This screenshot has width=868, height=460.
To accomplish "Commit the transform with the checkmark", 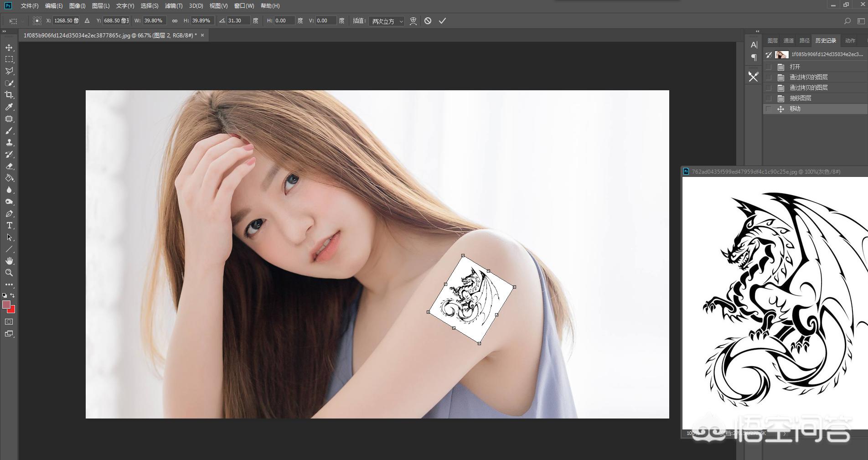I will (442, 21).
